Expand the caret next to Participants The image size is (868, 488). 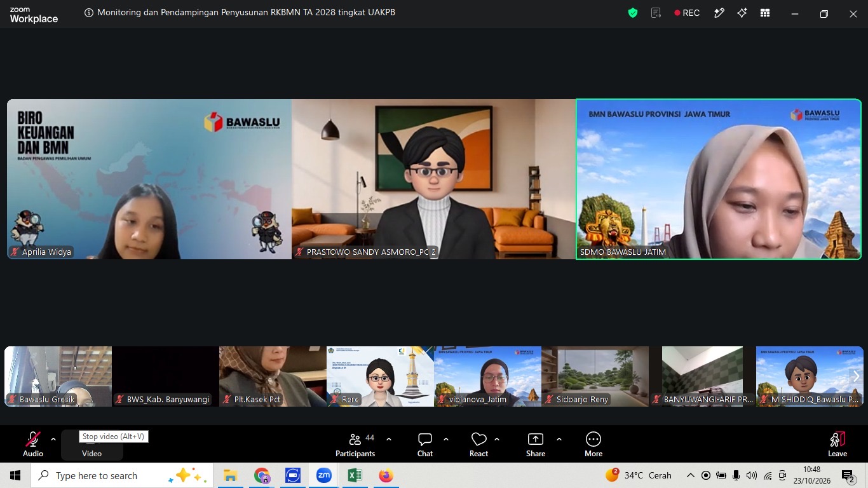click(389, 439)
